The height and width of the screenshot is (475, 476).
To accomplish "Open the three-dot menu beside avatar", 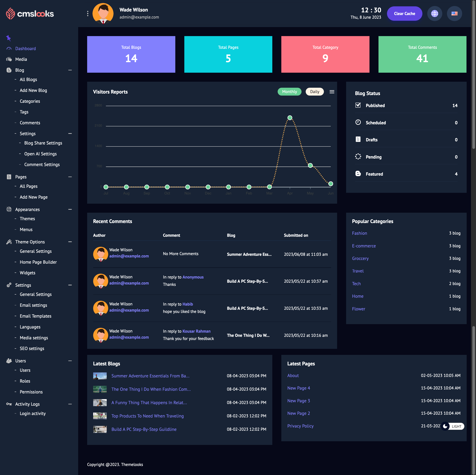I will [88, 14].
